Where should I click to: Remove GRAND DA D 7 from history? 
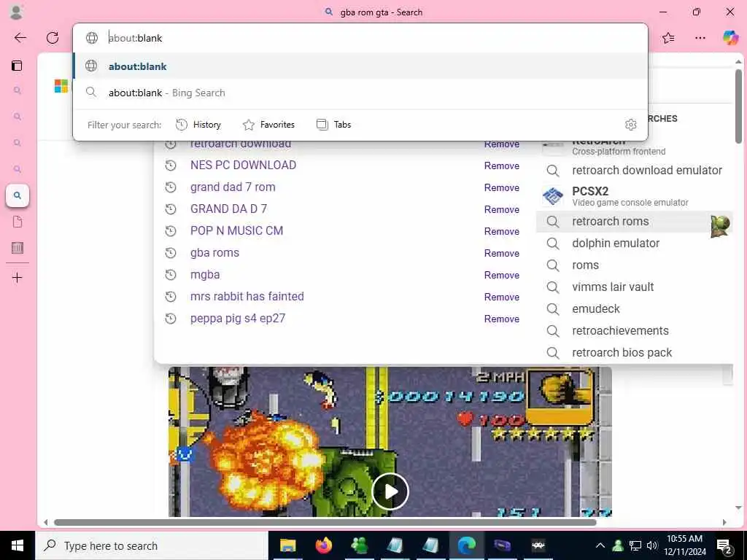click(x=502, y=209)
